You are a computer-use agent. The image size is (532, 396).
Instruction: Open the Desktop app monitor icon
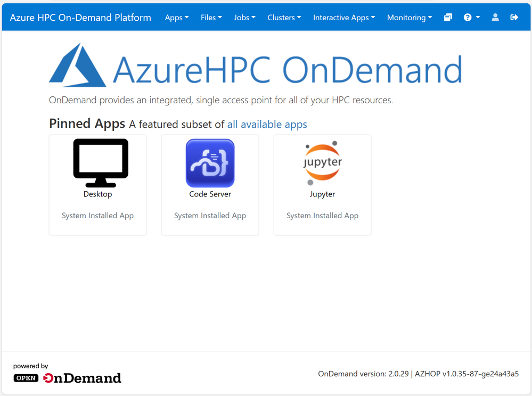pos(101,163)
